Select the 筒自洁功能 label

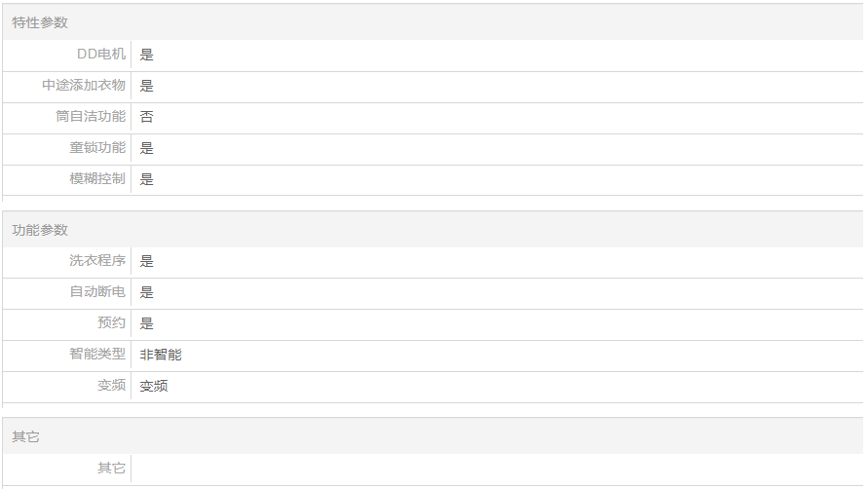point(91,117)
